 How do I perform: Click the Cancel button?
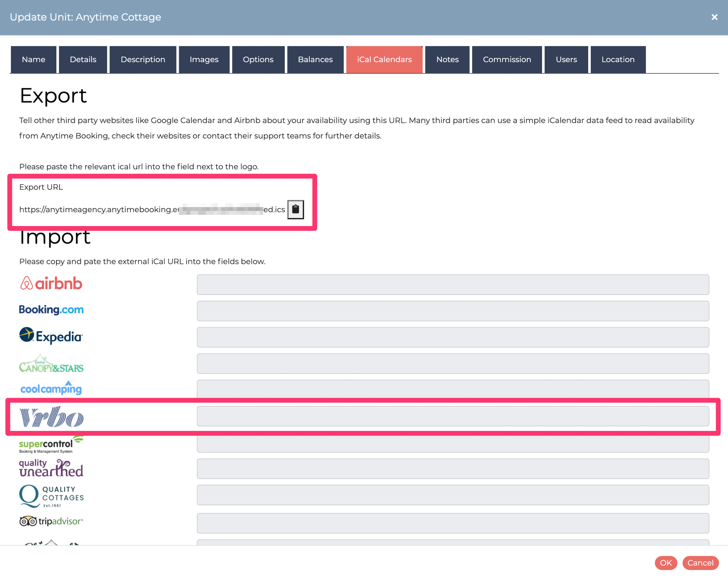(700, 563)
